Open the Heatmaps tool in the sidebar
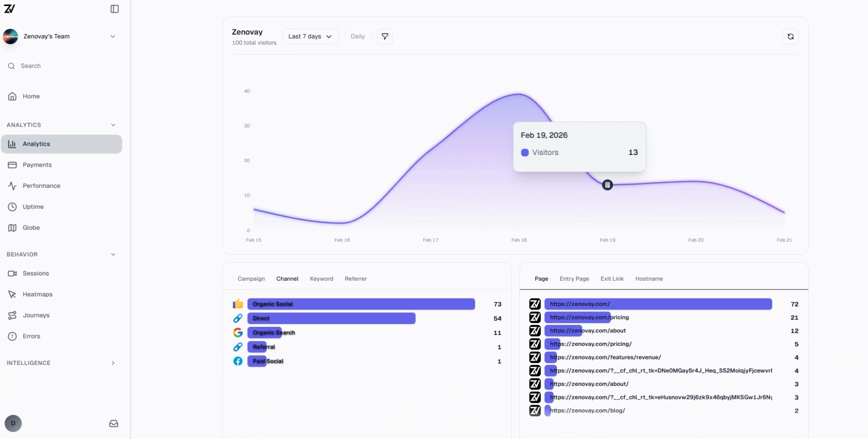868x439 pixels. [x=38, y=294]
